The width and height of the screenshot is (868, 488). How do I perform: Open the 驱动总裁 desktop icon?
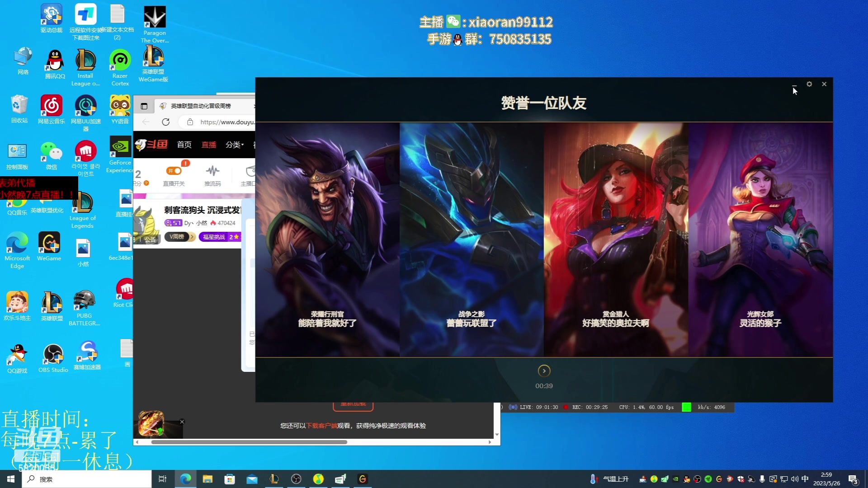(52, 19)
